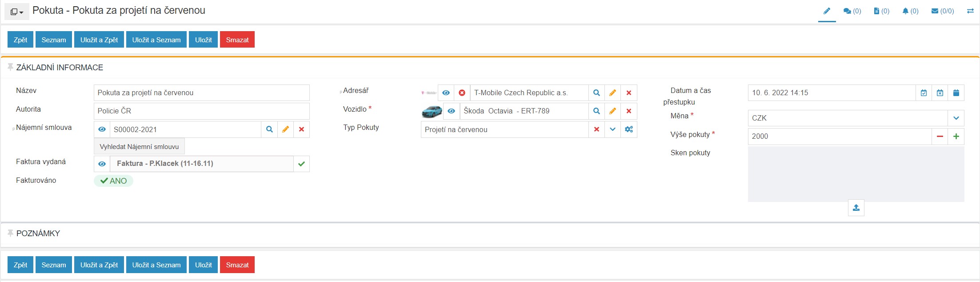Image resolution: width=980 pixels, height=282 pixels.
Task: Open Typ Pokuty settings gears icon
Action: [x=629, y=129]
